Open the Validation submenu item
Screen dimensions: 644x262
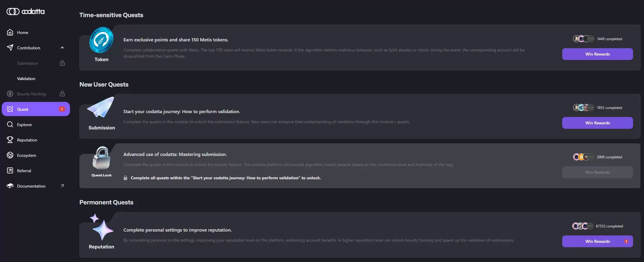pos(26,79)
